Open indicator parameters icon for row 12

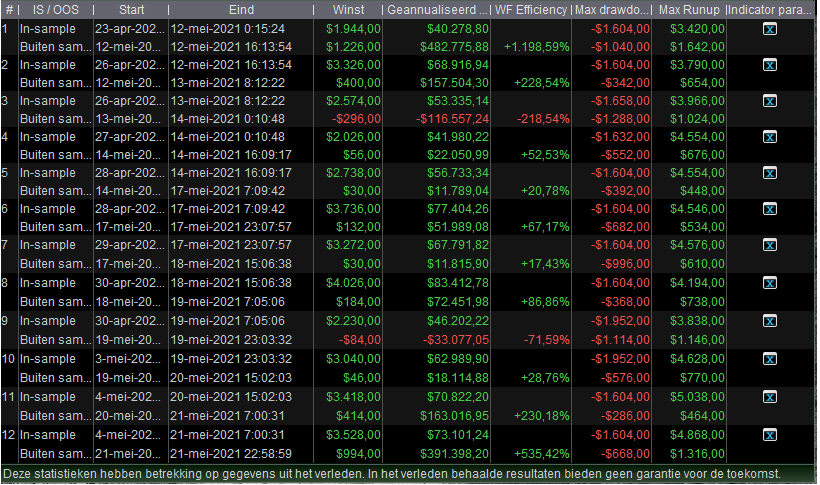click(x=769, y=434)
